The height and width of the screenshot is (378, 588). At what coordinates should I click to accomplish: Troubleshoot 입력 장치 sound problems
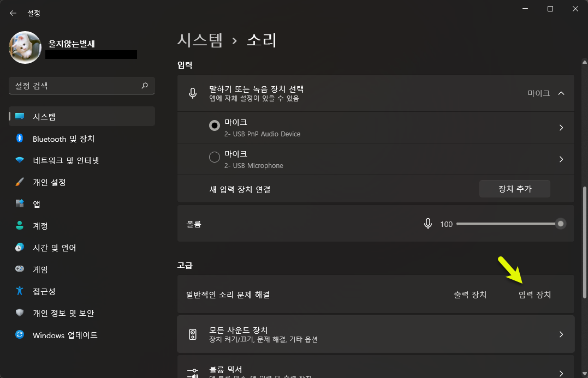pos(534,295)
